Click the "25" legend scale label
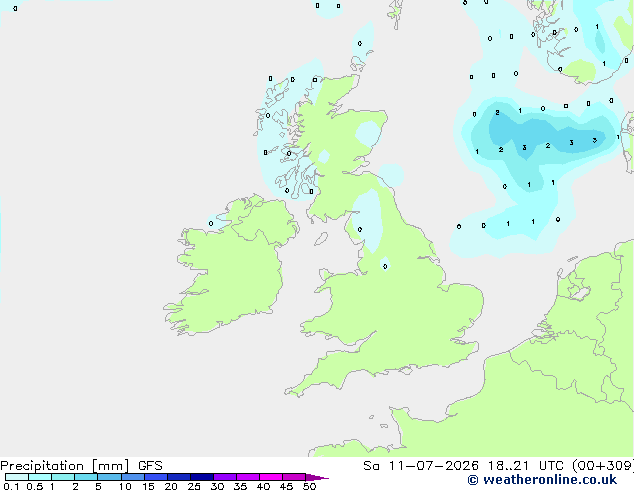The height and width of the screenshot is (490, 634). pos(194,486)
